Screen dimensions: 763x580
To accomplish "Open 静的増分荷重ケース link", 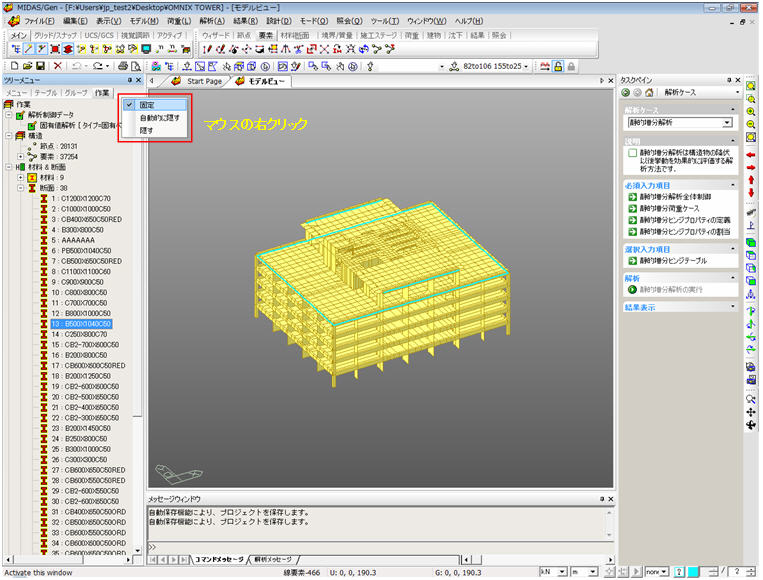I will 670,209.
